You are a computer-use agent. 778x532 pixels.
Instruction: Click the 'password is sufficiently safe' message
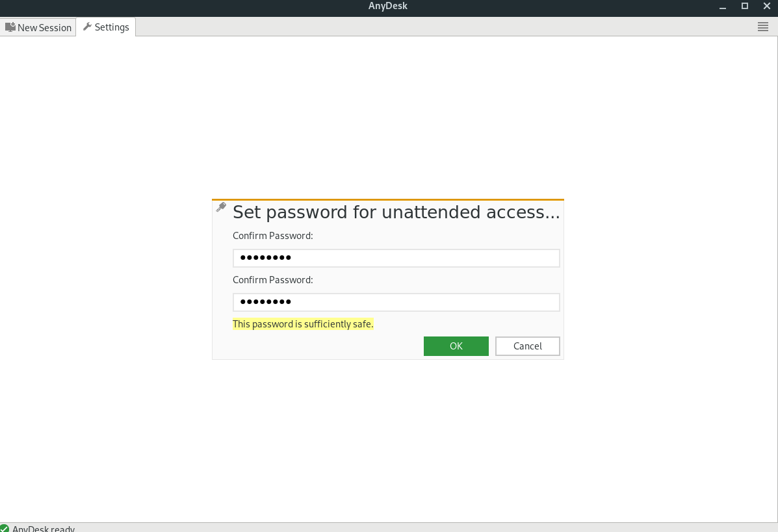(x=303, y=324)
